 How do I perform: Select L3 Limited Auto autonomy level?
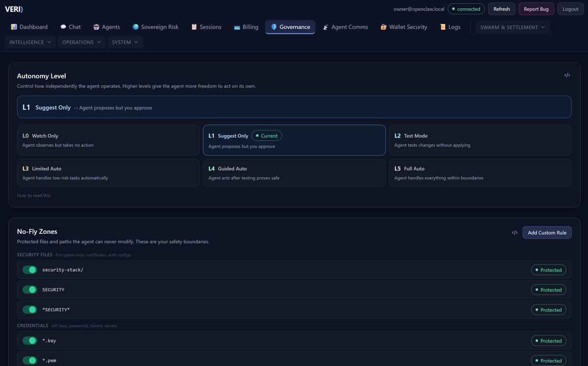tap(108, 173)
